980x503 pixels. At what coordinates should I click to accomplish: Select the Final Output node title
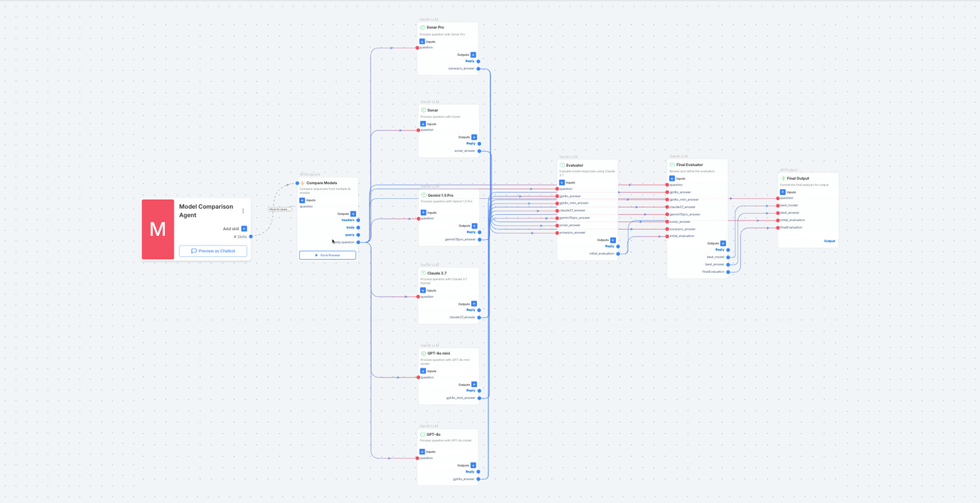[798, 179]
